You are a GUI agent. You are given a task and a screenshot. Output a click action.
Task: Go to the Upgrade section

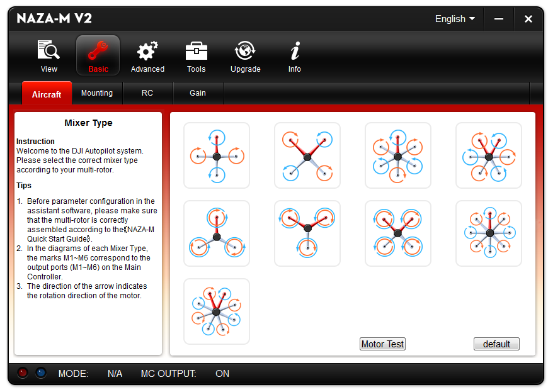coord(245,56)
